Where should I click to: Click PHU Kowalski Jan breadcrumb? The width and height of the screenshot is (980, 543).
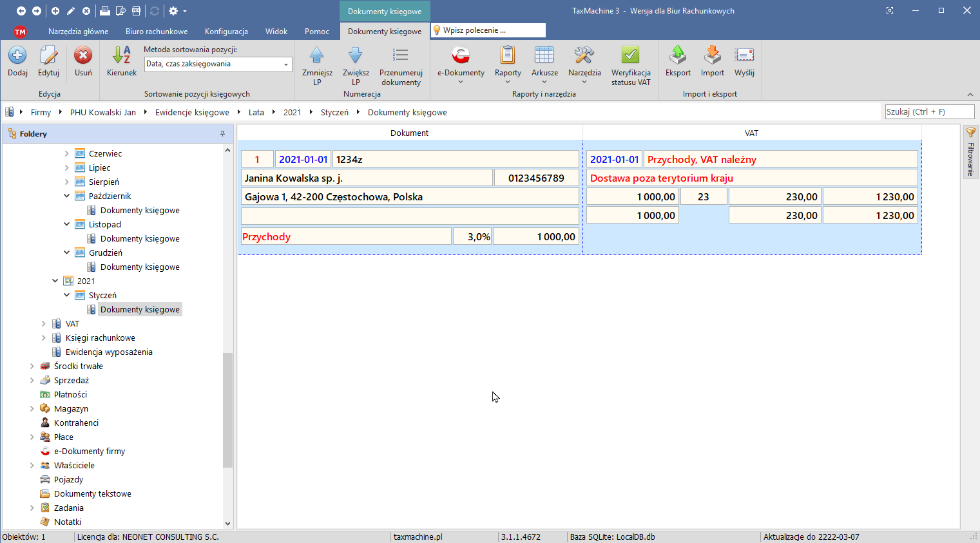tap(103, 112)
